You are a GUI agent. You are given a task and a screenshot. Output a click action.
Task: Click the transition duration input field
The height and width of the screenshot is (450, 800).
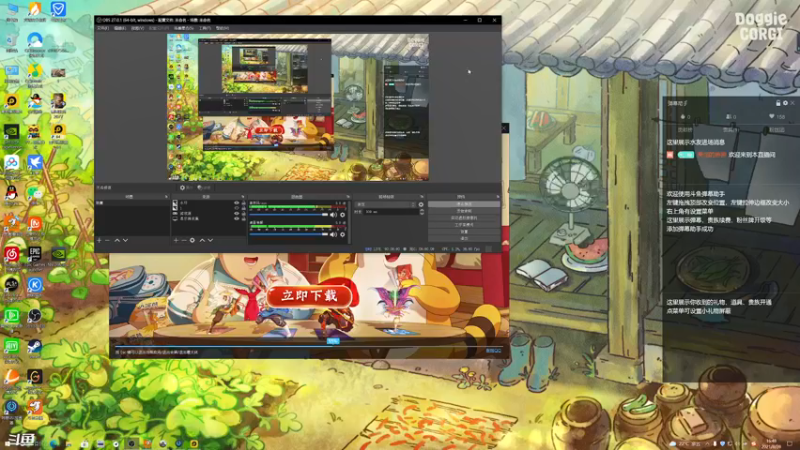(x=390, y=212)
